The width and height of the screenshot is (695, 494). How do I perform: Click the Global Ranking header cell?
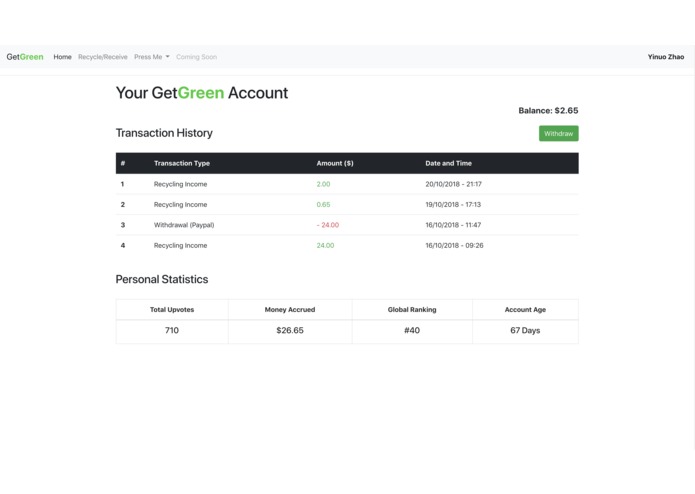click(x=412, y=309)
